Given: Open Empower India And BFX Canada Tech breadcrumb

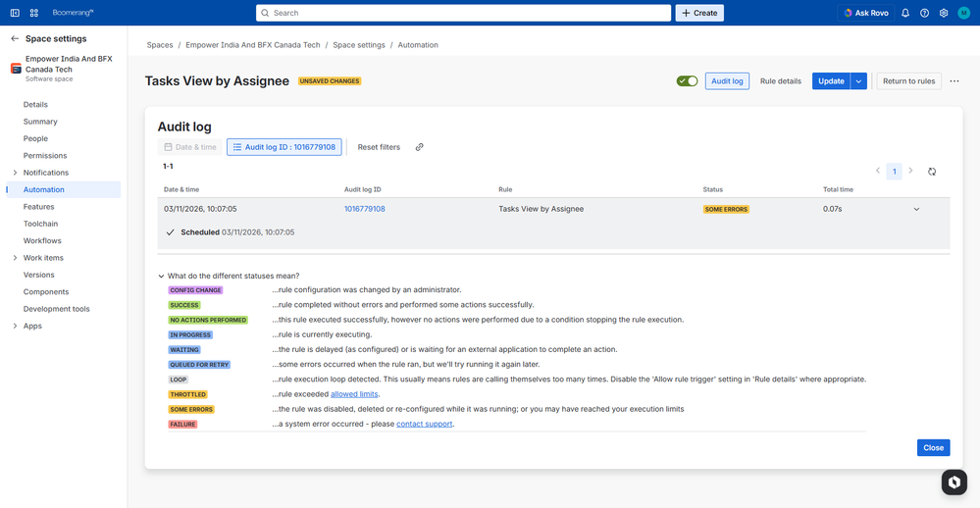Looking at the screenshot, I should tap(252, 45).
